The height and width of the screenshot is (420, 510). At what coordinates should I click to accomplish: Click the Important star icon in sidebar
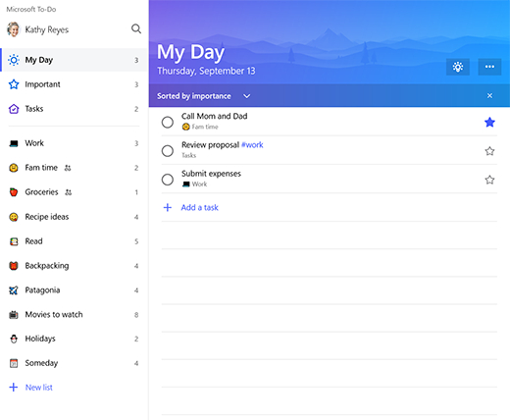pos(14,84)
